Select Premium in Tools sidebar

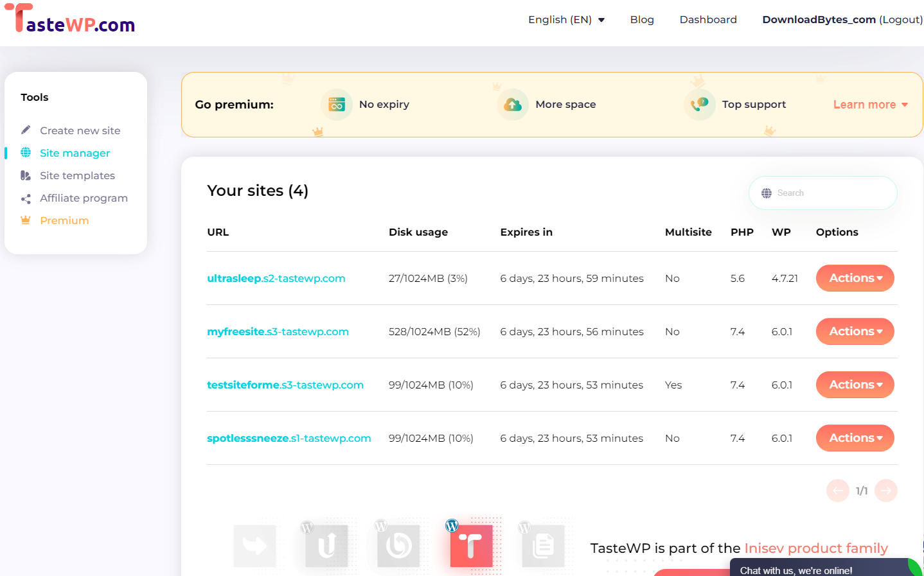64,220
